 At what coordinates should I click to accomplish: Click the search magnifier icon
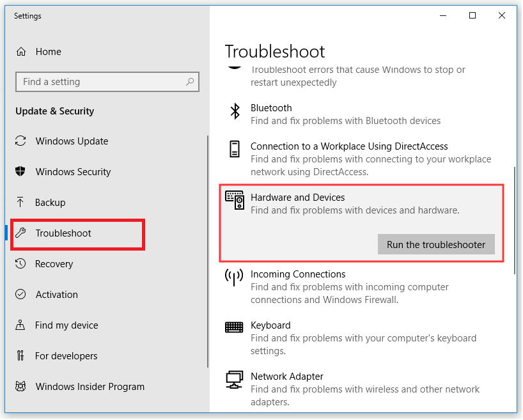click(190, 82)
